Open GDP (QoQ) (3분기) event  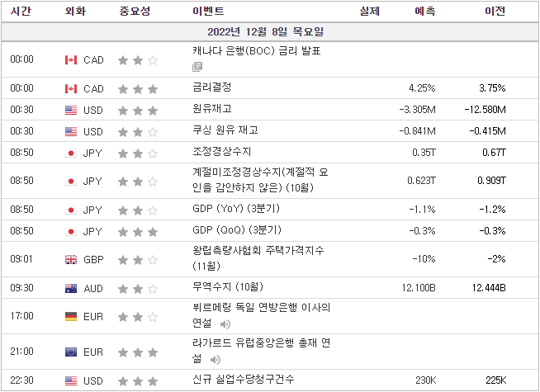pyautogui.click(x=237, y=229)
